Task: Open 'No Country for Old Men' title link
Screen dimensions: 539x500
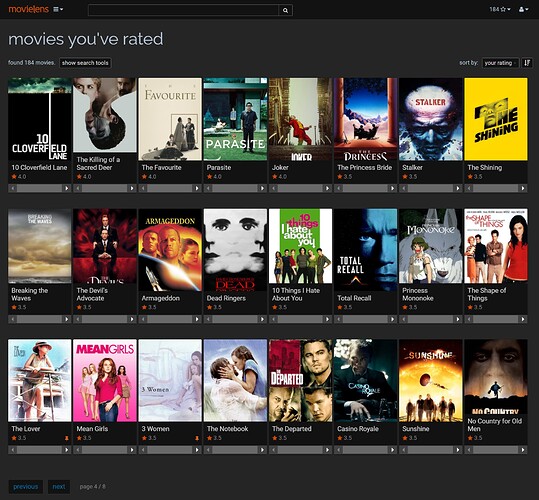Action: coord(495,425)
